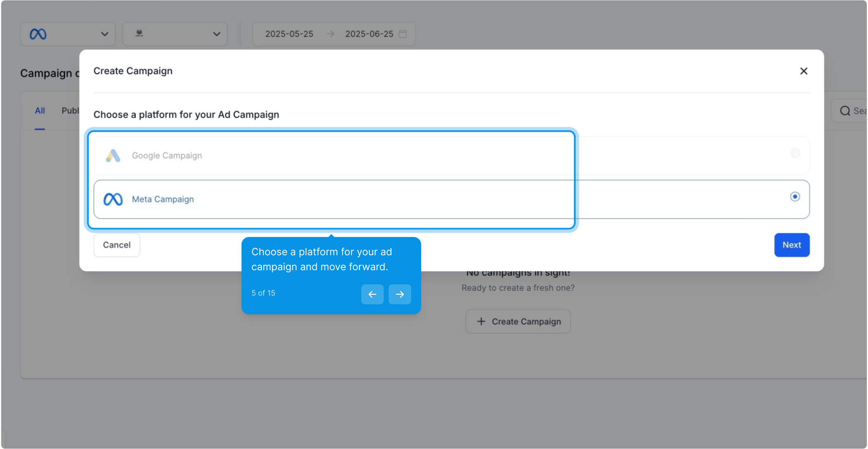This screenshot has height=449, width=868.
Task: Select the Google Campaign radio button
Action: pos(795,153)
